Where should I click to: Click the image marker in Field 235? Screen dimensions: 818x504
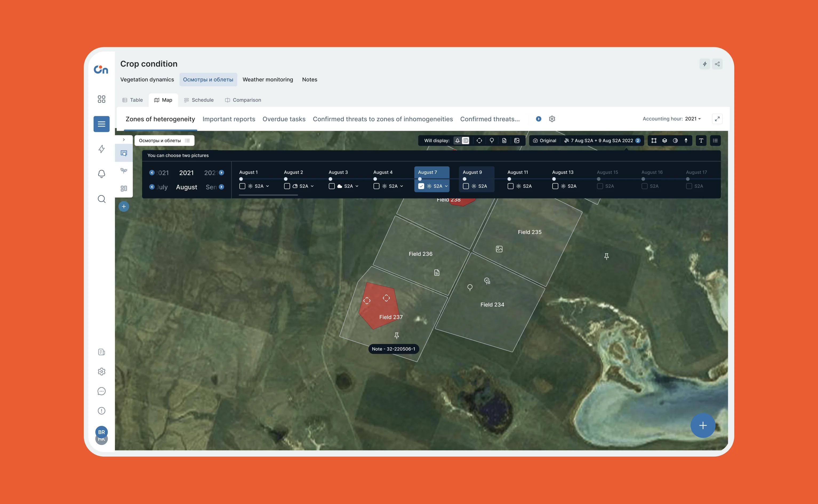tap(499, 249)
